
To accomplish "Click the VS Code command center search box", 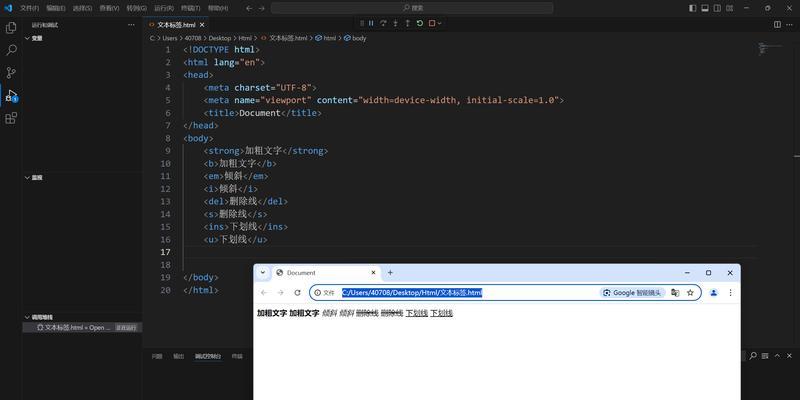I will coord(412,8).
